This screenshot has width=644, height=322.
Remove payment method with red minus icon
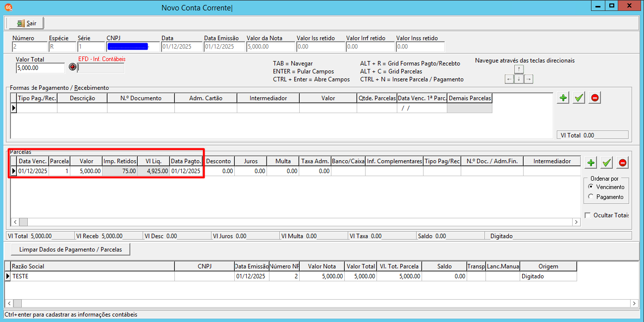click(x=595, y=98)
